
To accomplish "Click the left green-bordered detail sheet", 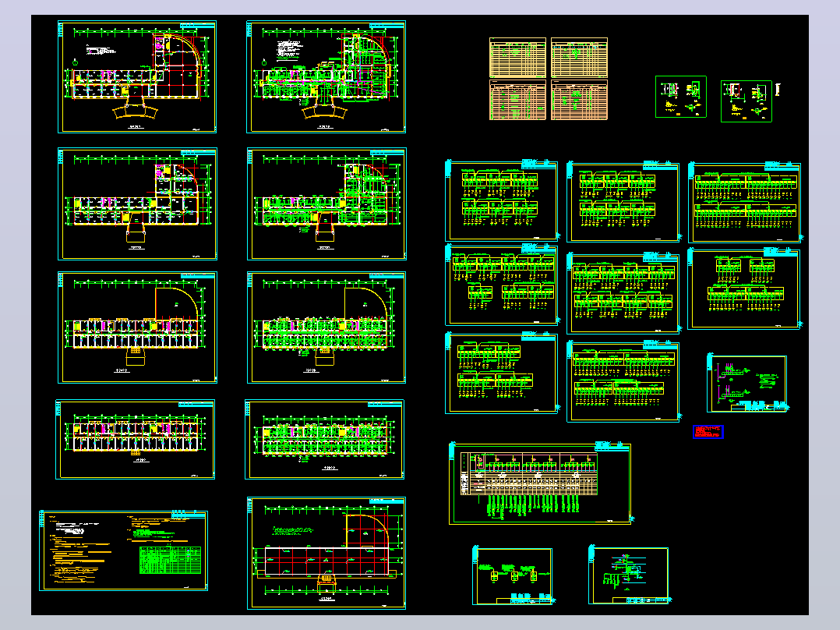I will point(681,97).
